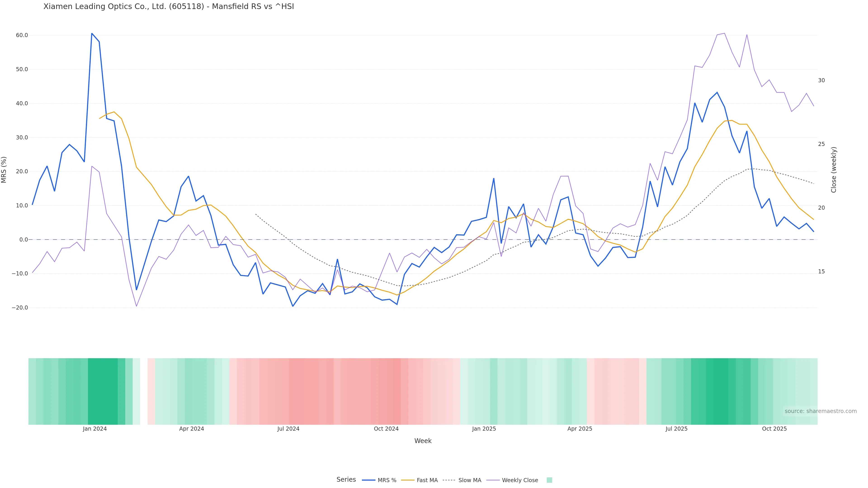Image resolution: width=868 pixels, height=488 pixels.
Task: Click the Week x-axis title
Action: click(423, 441)
